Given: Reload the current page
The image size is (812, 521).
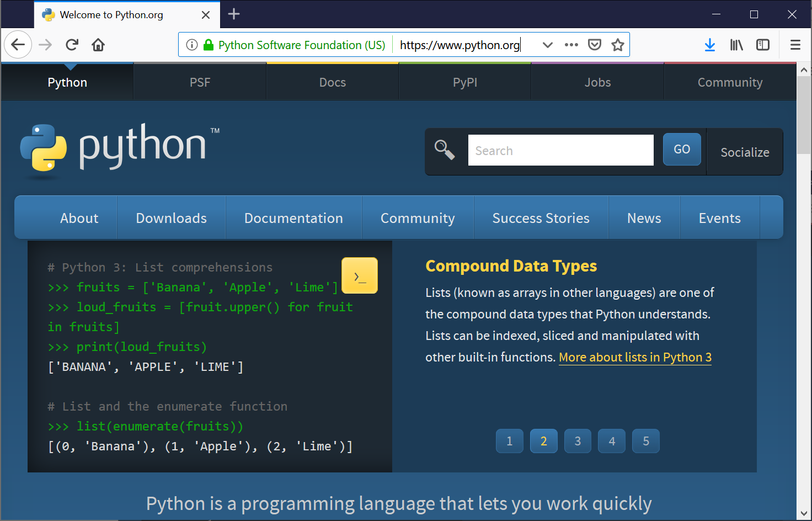Looking at the screenshot, I should [x=72, y=45].
